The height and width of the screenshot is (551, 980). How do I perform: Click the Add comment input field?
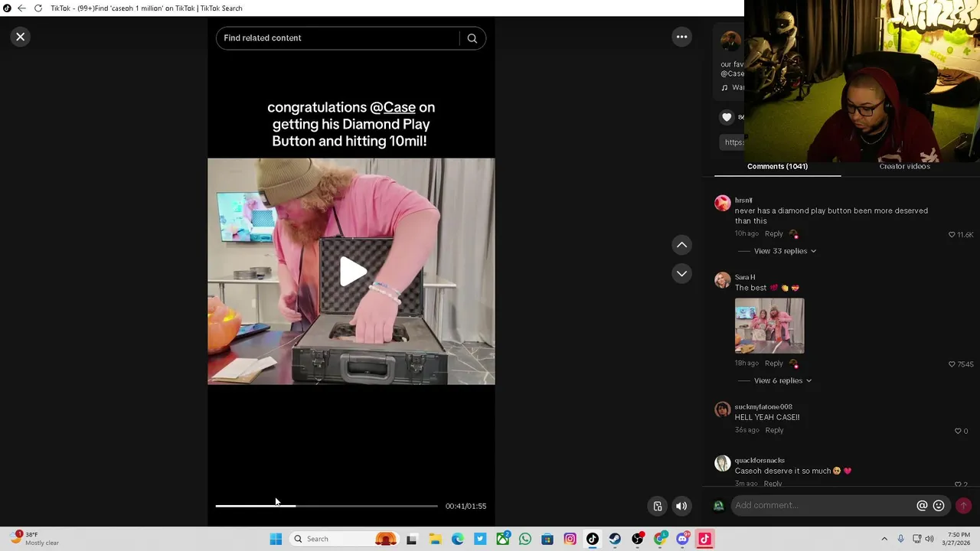point(823,505)
